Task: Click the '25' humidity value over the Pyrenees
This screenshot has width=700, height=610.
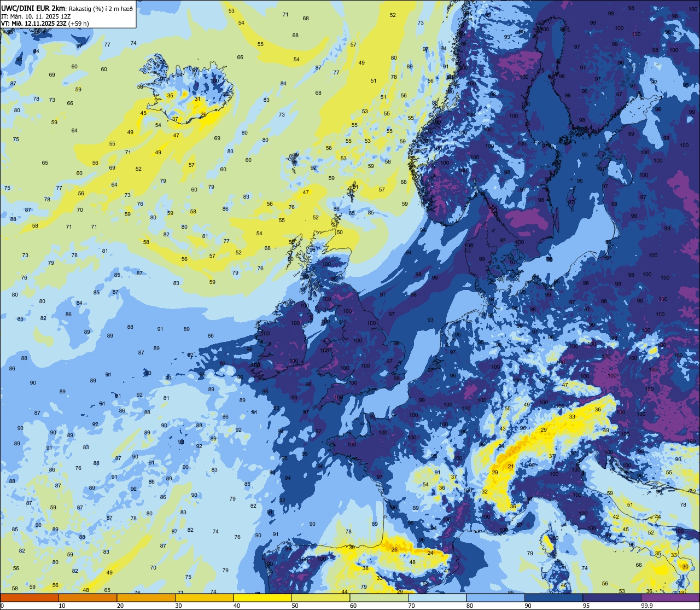Action: (x=394, y=549)
